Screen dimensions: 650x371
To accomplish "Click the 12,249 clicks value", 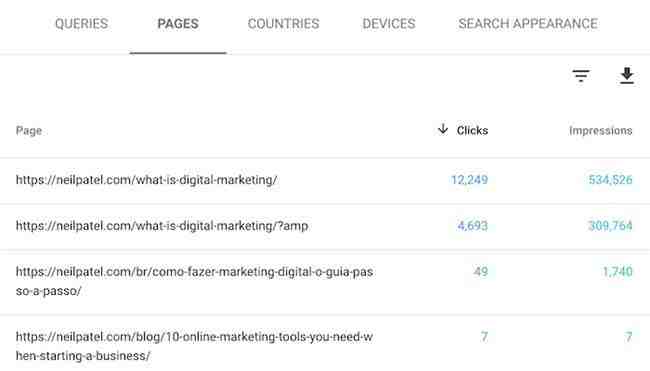I will click(x=469, y=180).
